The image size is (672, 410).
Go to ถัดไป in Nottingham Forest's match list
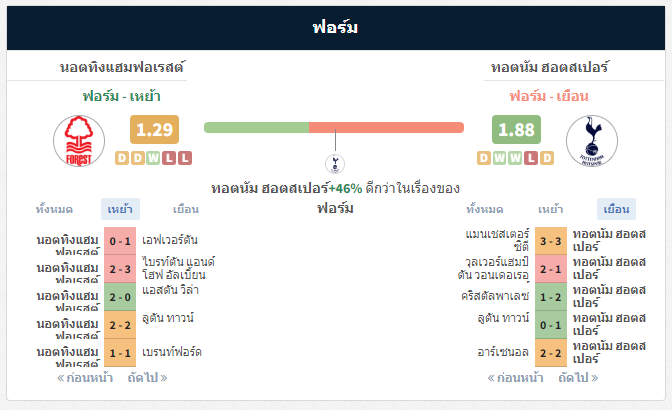(x=147, y=378)
